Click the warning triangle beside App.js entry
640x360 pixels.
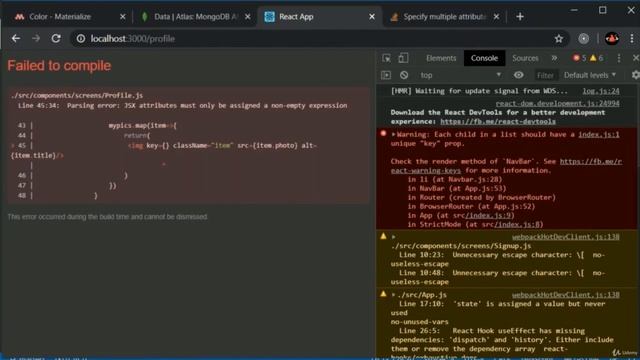pos(383,294)
